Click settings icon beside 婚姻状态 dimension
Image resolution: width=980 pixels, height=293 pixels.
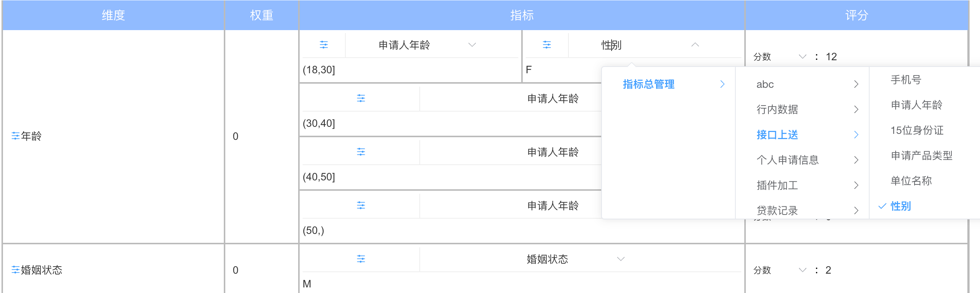pos(15,270)
